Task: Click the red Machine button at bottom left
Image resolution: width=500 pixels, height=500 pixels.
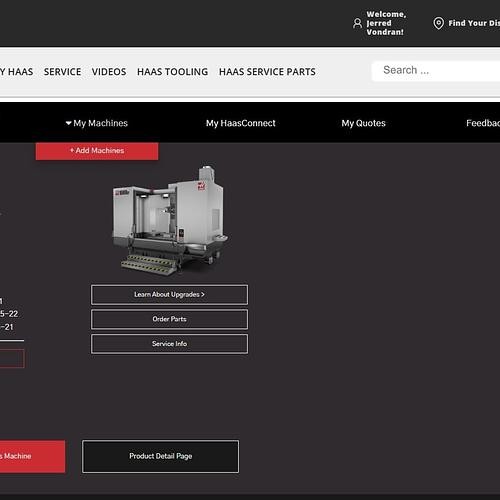Action: coord(32,456)
